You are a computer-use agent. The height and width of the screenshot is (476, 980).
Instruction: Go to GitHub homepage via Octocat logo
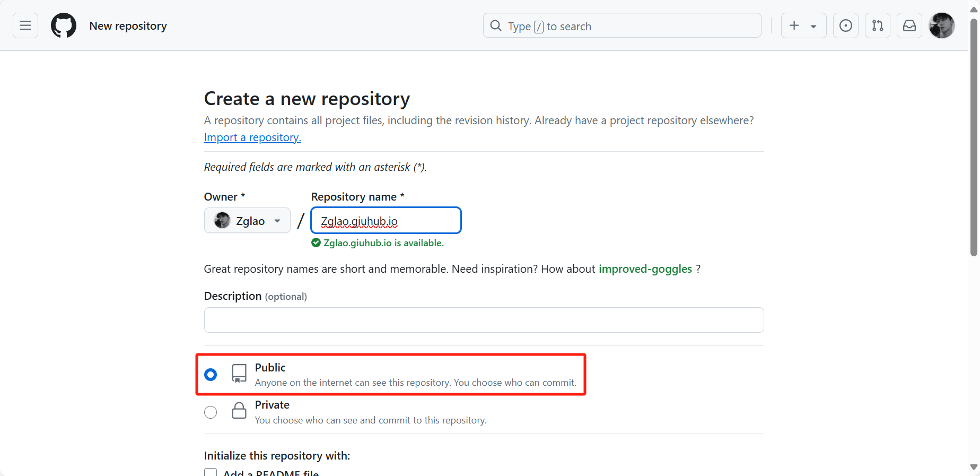(64, 25)
